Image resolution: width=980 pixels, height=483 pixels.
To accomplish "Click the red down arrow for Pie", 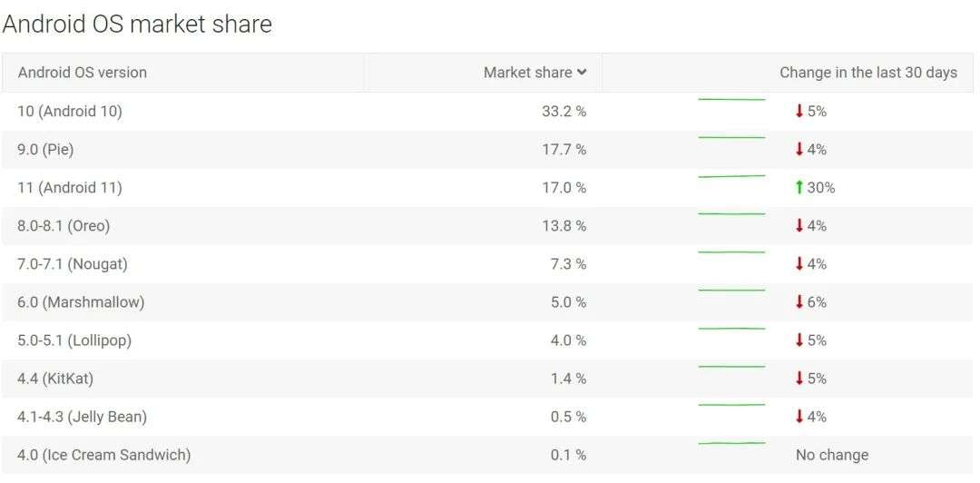I will pos(799,149).
